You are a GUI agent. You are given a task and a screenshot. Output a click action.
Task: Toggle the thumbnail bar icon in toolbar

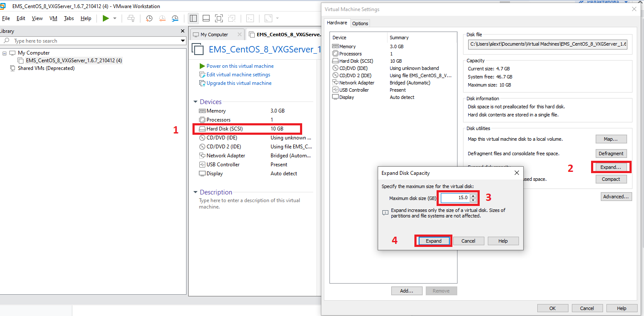[206, 18]
